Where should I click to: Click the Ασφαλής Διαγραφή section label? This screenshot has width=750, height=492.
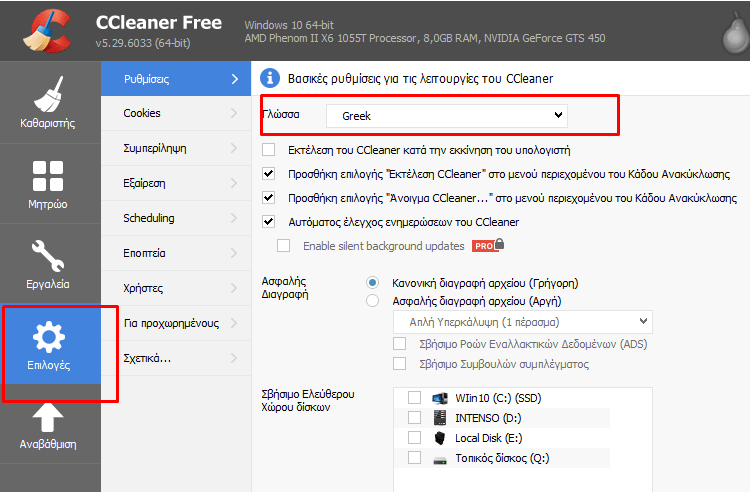pos(285,288)
